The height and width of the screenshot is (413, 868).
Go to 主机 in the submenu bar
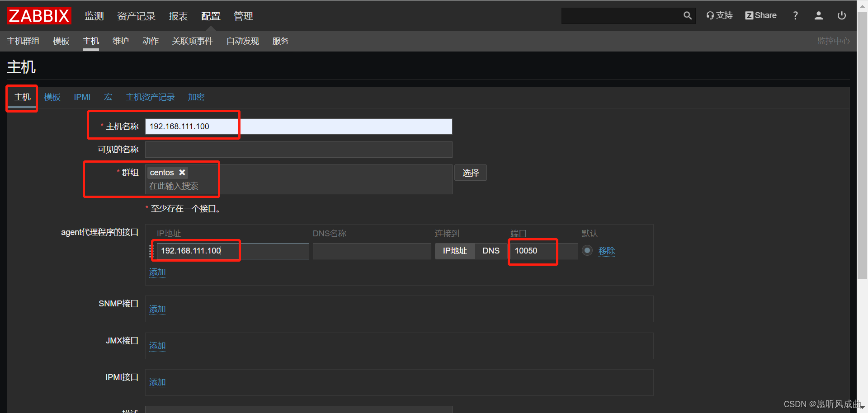pos(91,41)
